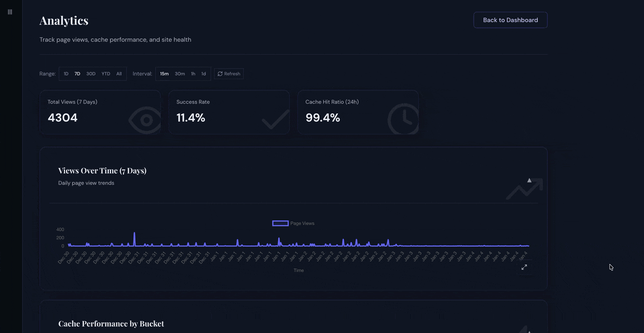Click the Cache Hit Ratio (24h) label
644x333 pixels.
click(332, 102)
